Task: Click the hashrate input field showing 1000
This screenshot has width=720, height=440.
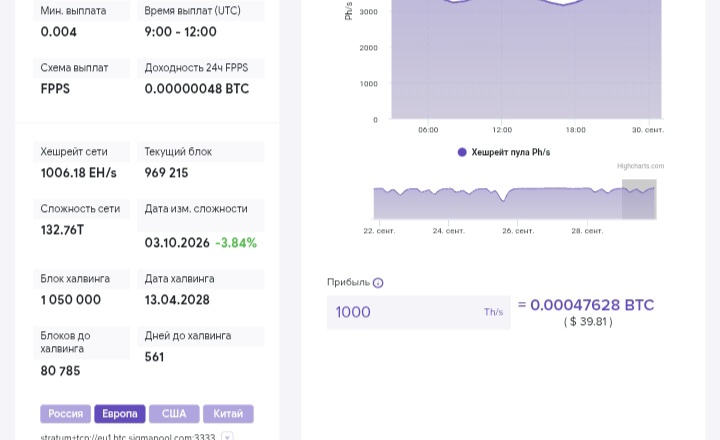Action: 419,312
